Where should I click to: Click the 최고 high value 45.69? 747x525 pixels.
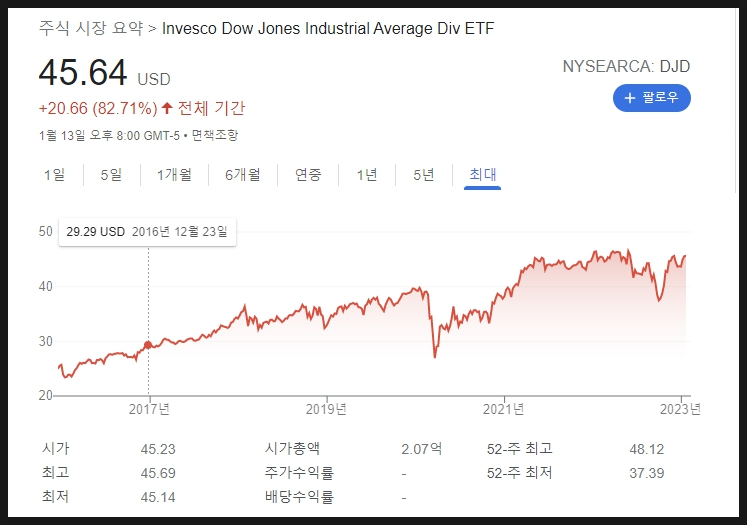click(158, 473)
